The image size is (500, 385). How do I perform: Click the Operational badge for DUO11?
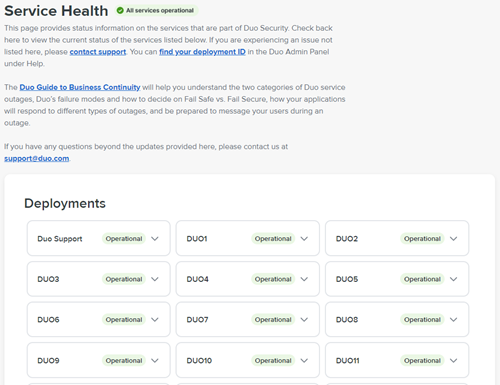(422, 360)
